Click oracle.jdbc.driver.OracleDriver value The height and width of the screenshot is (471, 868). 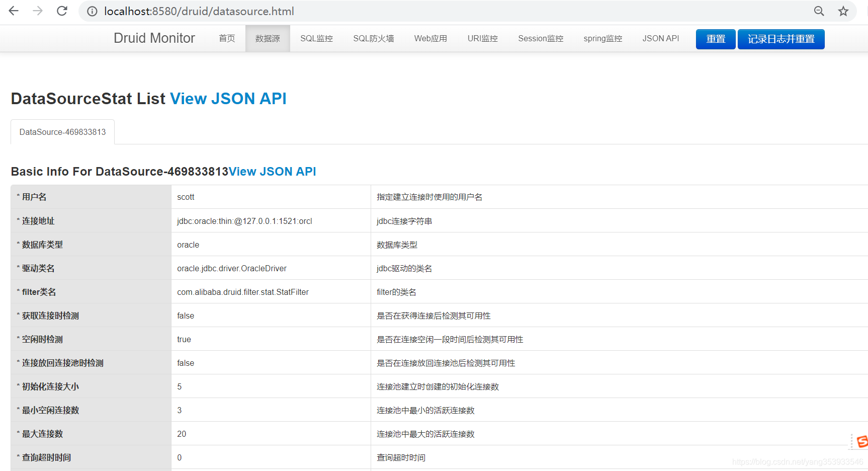(x=232, y=268)
